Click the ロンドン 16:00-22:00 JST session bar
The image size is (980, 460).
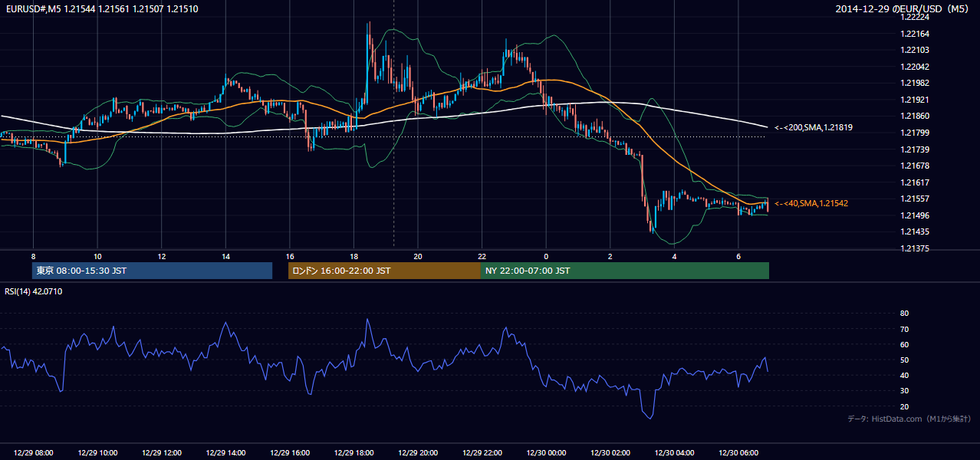click(384, 271)
